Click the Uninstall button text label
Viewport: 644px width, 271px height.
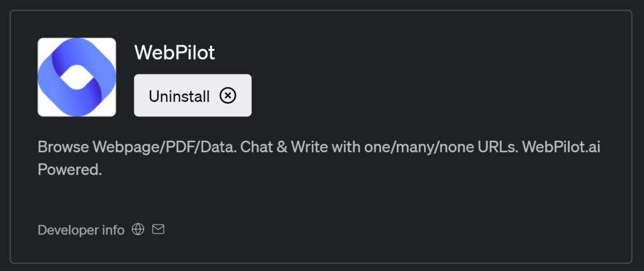(x=179, y=96)
